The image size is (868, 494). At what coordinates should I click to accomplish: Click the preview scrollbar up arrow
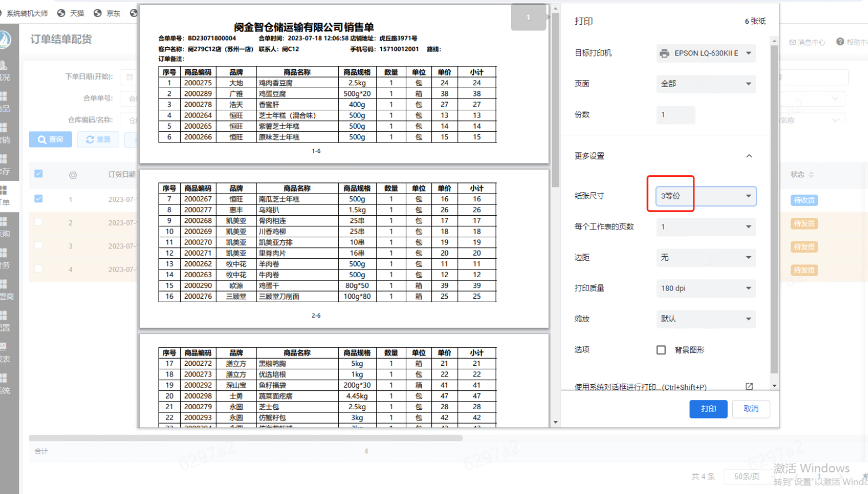[x=555, y=9]
